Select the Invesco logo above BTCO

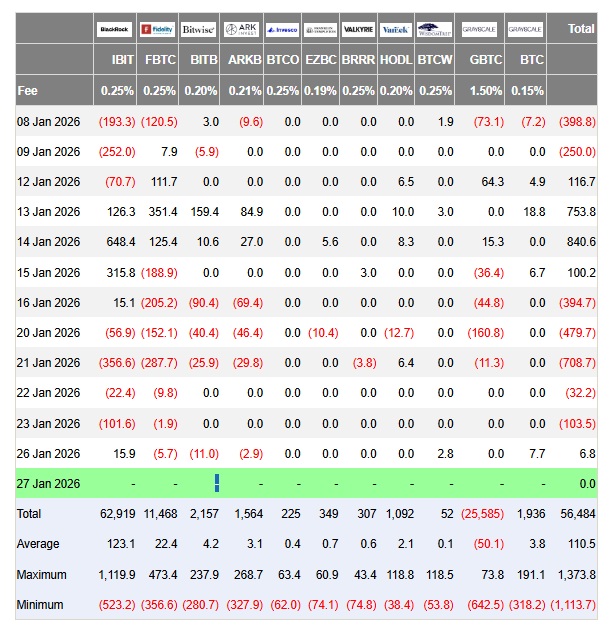click(283, 30)
